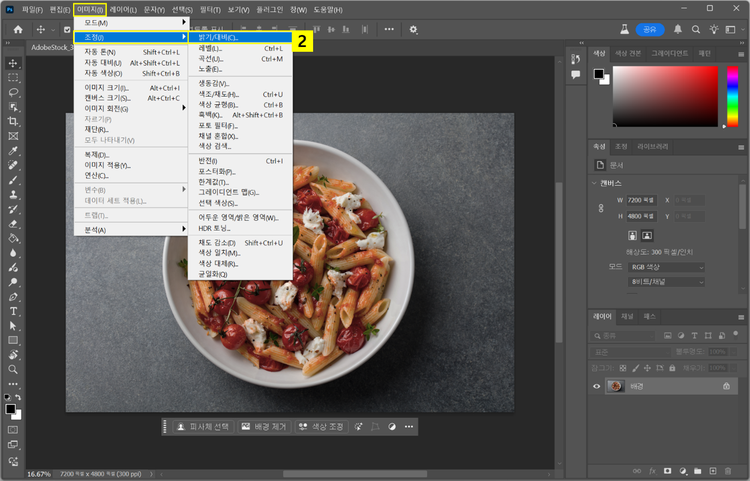The image size is (750, 481).
Task: Click the foreground color swatch in Color panel
Action: [598, 74]
